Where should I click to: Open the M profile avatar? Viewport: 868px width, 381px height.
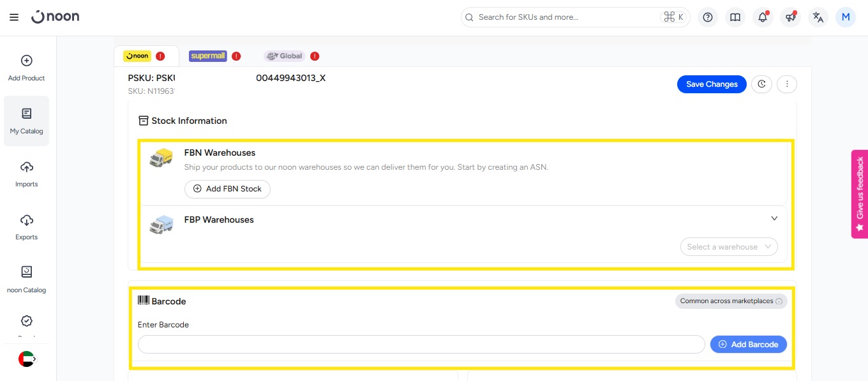click(x=846, y=17)
